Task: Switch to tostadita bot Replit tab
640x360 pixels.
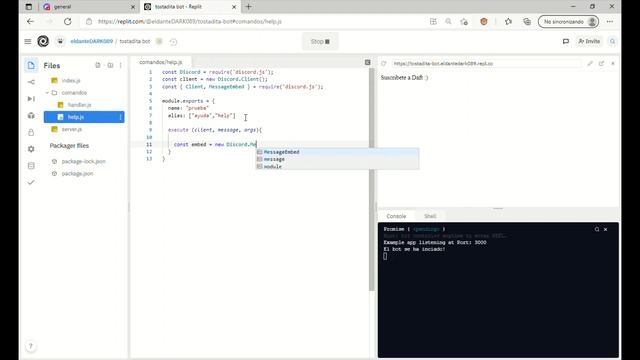Action: (x=189, y=7)
